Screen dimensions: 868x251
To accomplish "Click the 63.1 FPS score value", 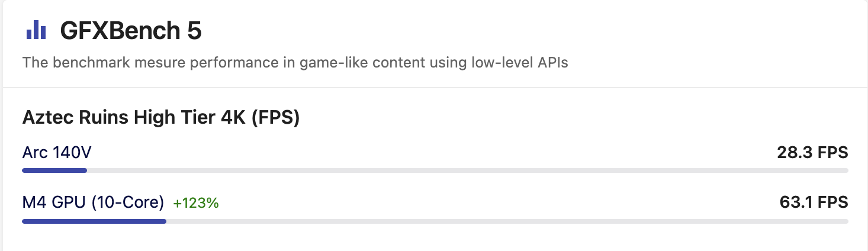I will 814,203.
